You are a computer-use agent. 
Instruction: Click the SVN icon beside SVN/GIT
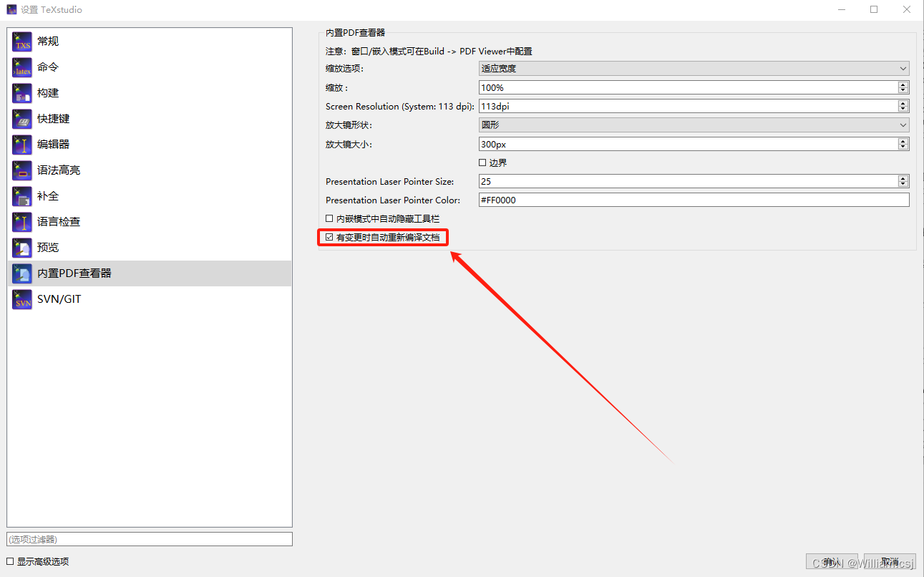click(22, 299)
